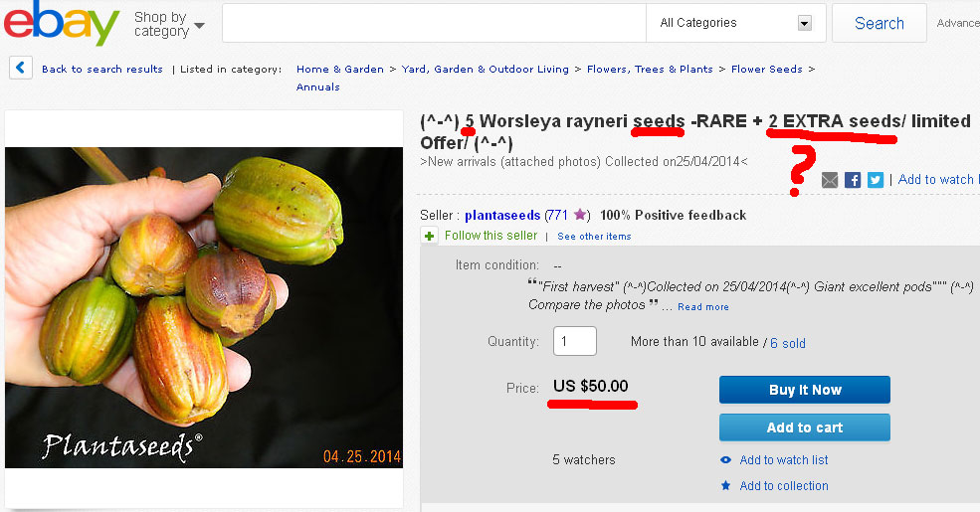Click the Search button
Screen dimensions: 980x512
879,23
